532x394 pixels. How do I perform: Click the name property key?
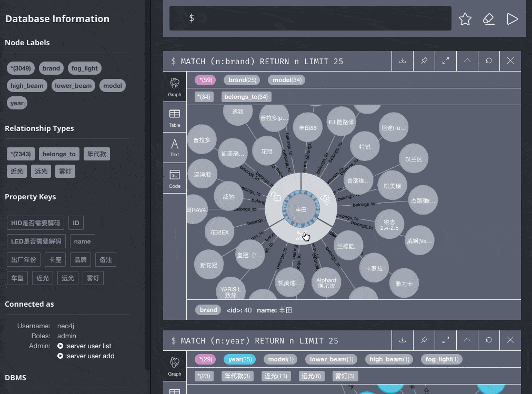point(83,241)
